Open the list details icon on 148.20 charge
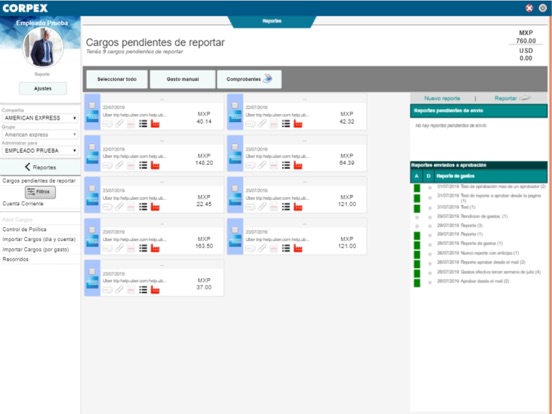 143,165
